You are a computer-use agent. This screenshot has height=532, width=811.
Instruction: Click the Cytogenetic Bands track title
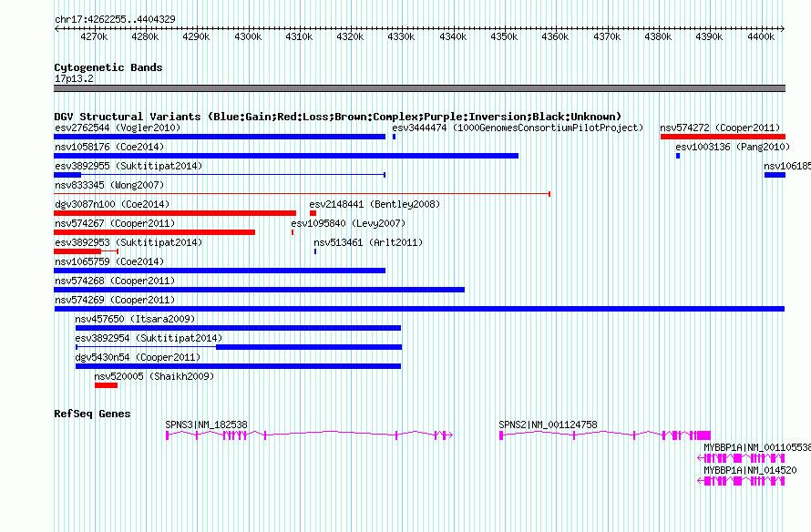(x=108, y=67)
